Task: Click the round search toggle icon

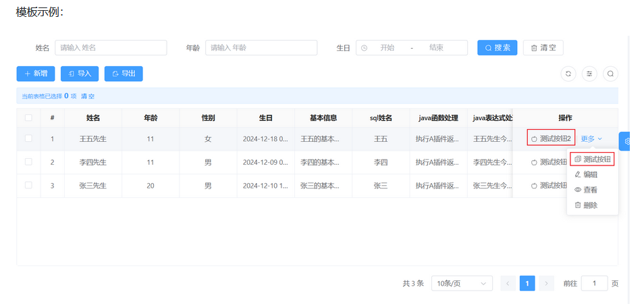Action: pyautogui.click(x=610, y=74)
